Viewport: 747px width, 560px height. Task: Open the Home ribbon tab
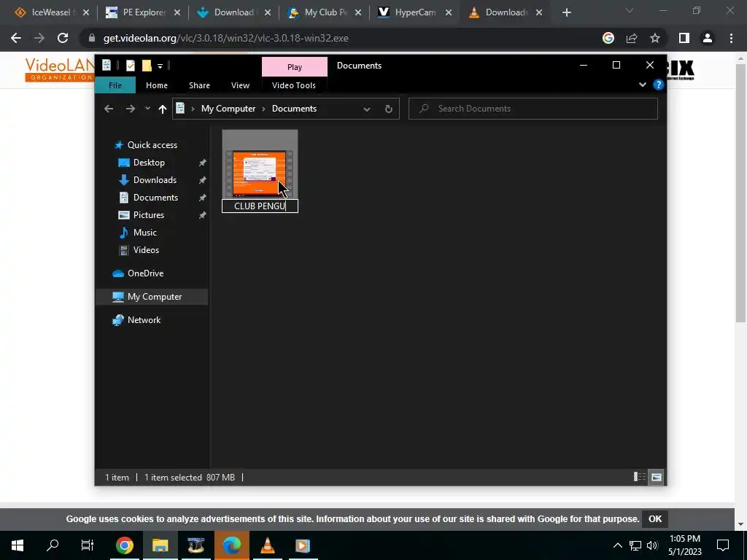click(157, 85)
